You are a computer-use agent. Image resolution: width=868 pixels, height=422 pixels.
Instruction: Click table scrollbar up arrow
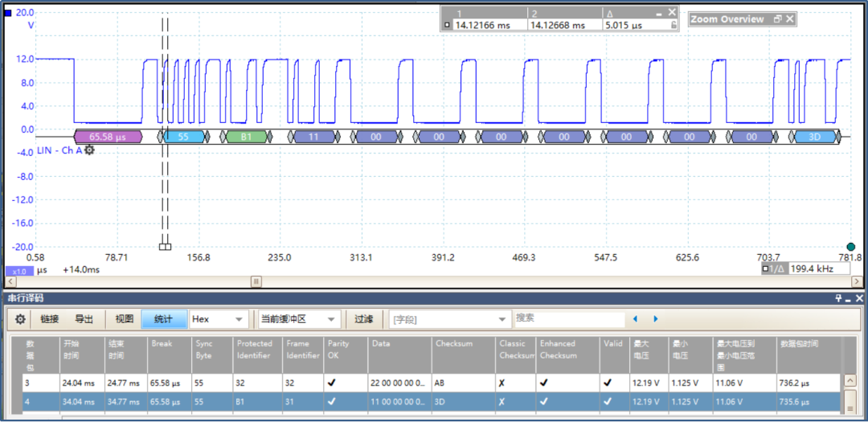point(850,382)
